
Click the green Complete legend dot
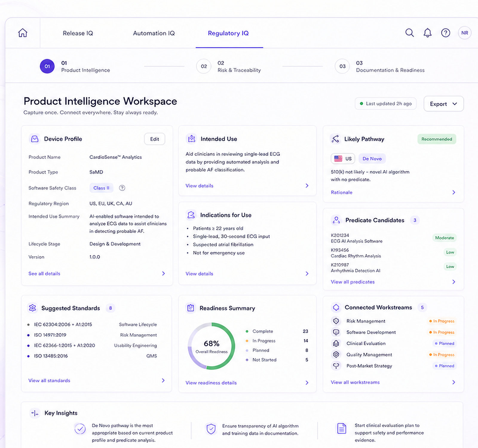tap(247, 331)
